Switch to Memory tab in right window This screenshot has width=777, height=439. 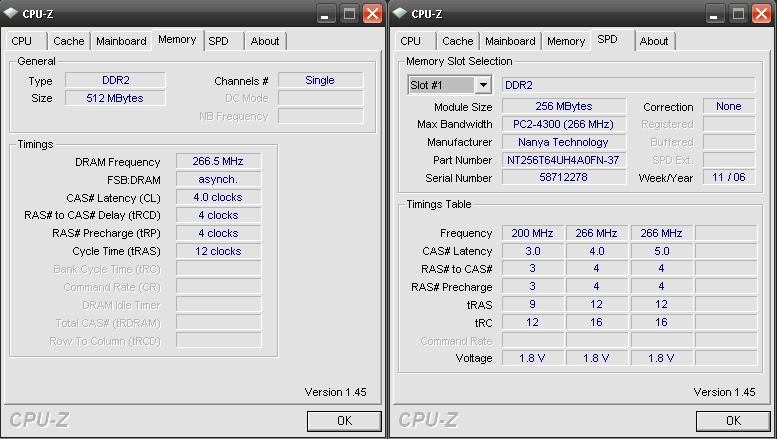(x=566, y=41)
